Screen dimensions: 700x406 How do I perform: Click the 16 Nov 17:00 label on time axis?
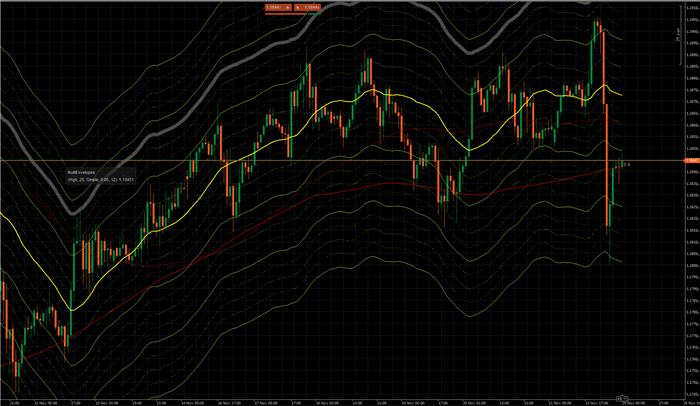point(229,403)
